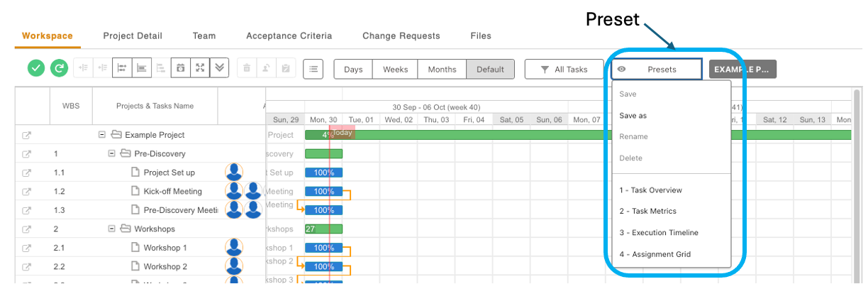The height and width of the screenshot is (284, 868).
Task: Open the All Tasks filter dropdown
Action: [x=564, y=70]
